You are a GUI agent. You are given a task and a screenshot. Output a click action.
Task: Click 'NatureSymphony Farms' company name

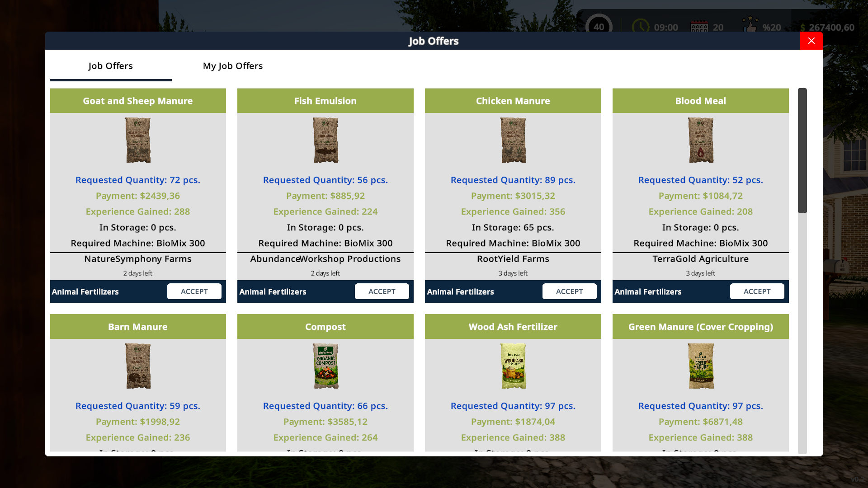(138, 259)
